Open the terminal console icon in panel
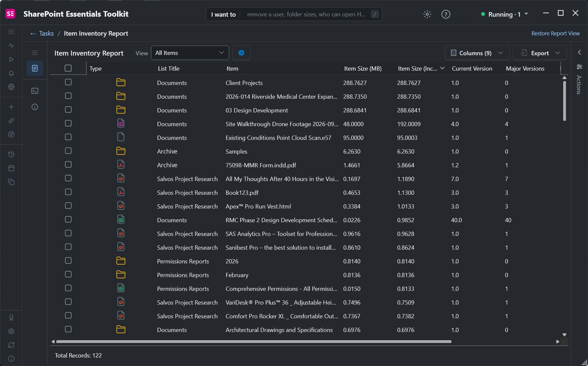The width and height of the screenshot is (588, 366). pyautogui.click(x=35, y=91)
